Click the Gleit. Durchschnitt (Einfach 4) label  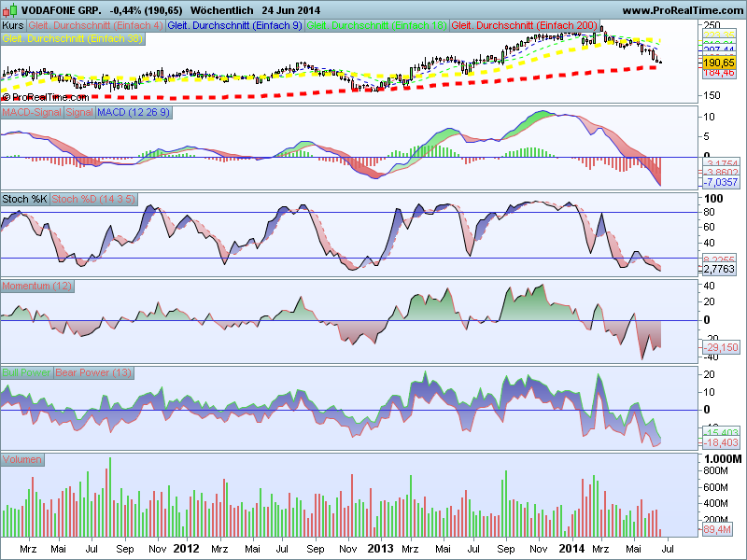[x=95, y=25]
